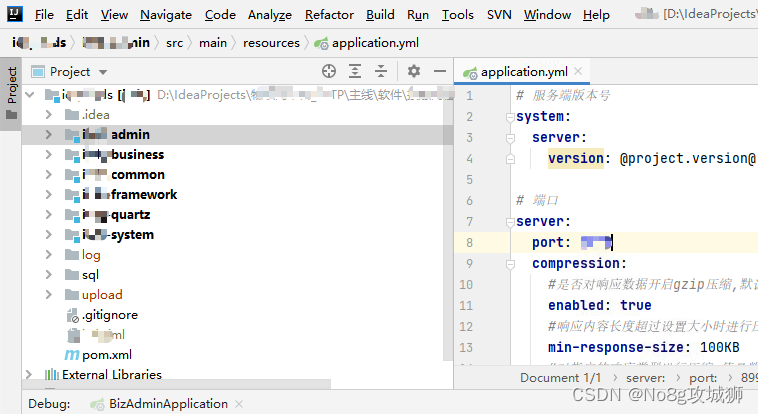Close the application.yml editor tab
Viewport: 758px width, 414px height.
click(x=578, y=72)
